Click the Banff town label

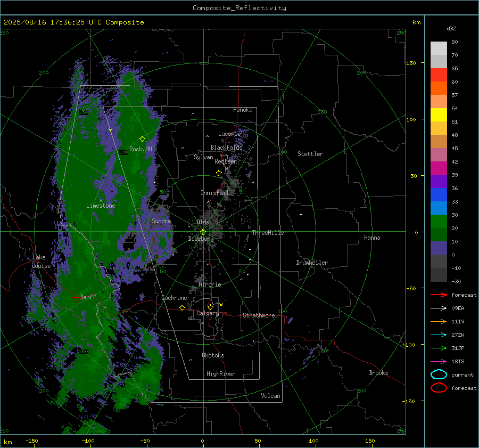(88, 297)
